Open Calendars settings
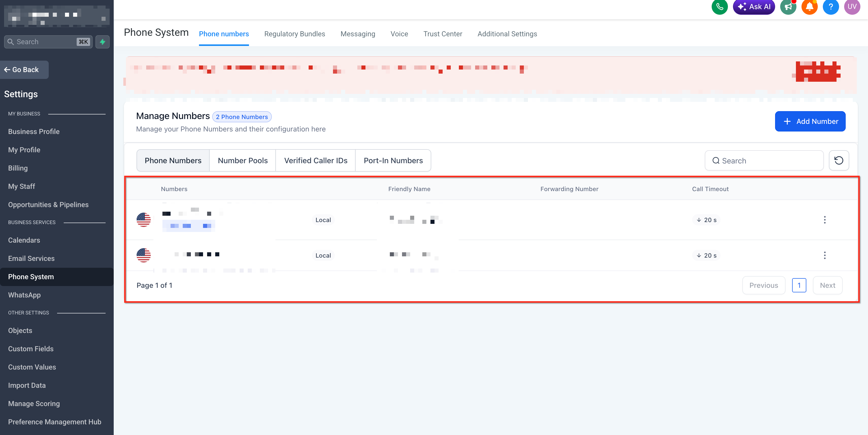 pos(24,240)
